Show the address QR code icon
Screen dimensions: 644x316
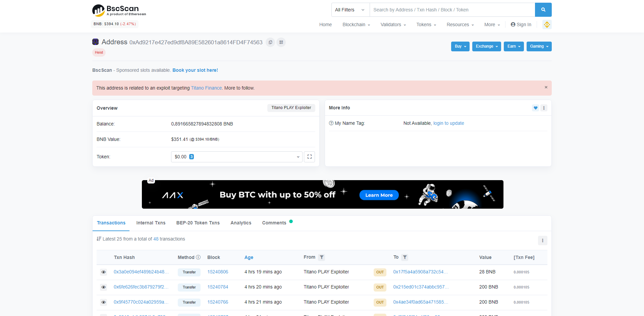click(x=281, y=42)
